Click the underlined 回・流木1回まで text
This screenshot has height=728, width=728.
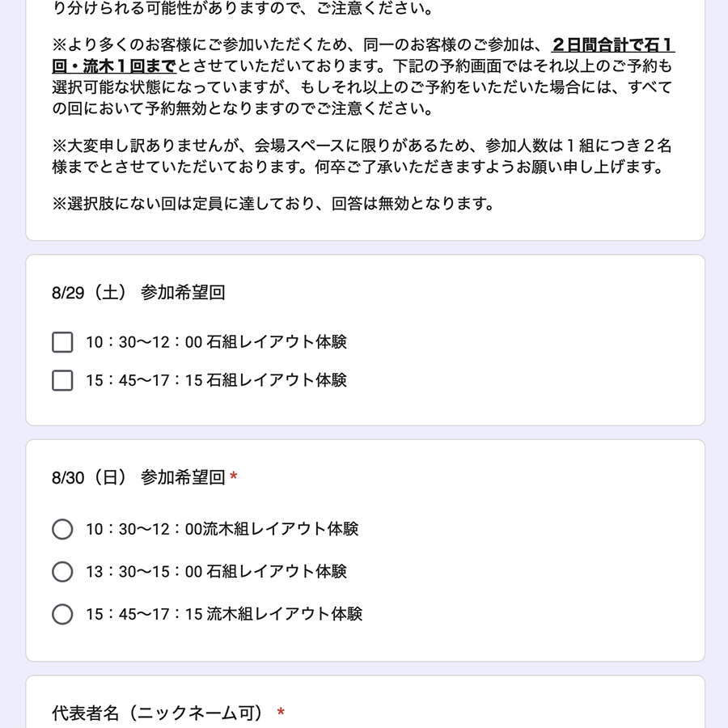(114, 66)
